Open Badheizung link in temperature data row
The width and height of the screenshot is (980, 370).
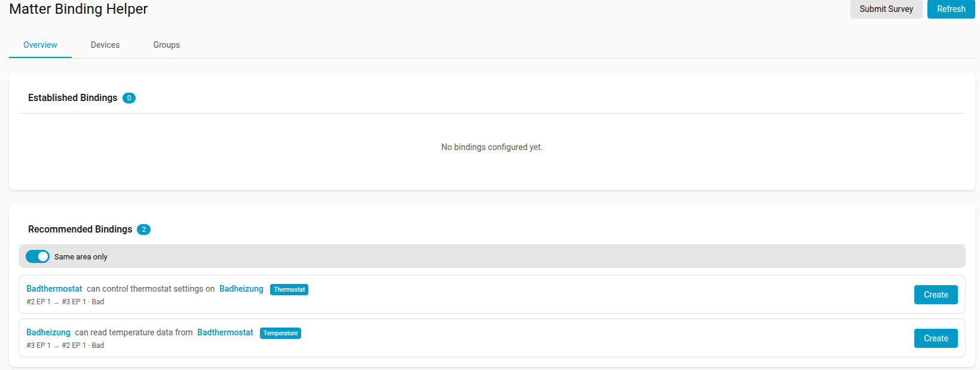tap(48, 332)
